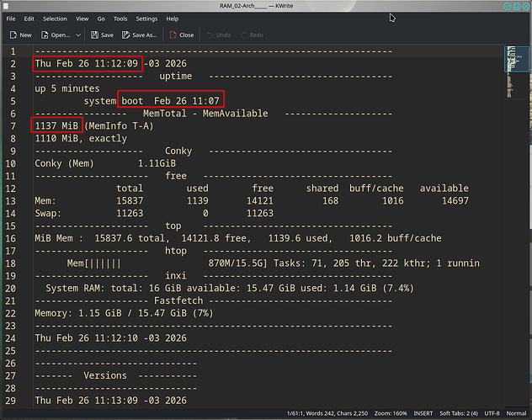This screenshot has width=532, height=420.
Task: Click line number 7 in the gutter
Action: [x=13, y=125]
